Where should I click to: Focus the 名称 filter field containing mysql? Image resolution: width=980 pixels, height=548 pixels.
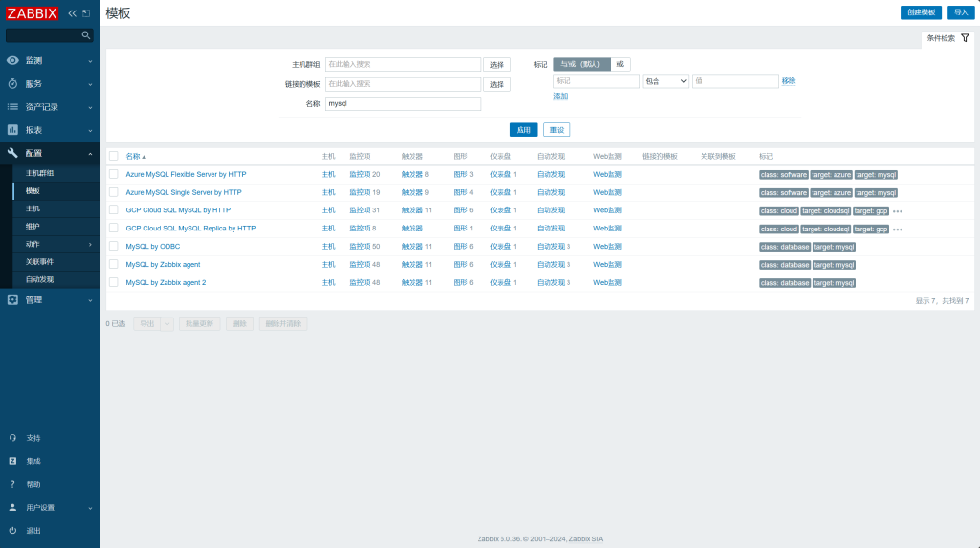(403, 103)
